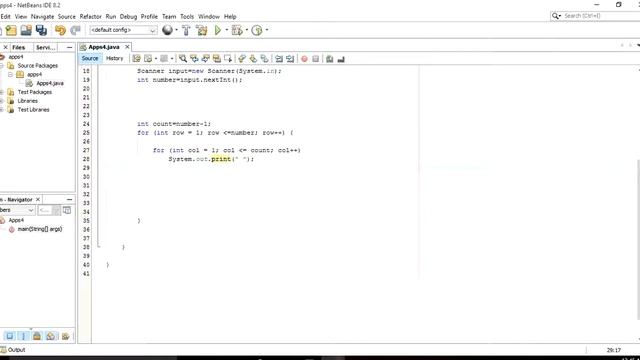Click the Uncomment code icon

click(341, 59)
